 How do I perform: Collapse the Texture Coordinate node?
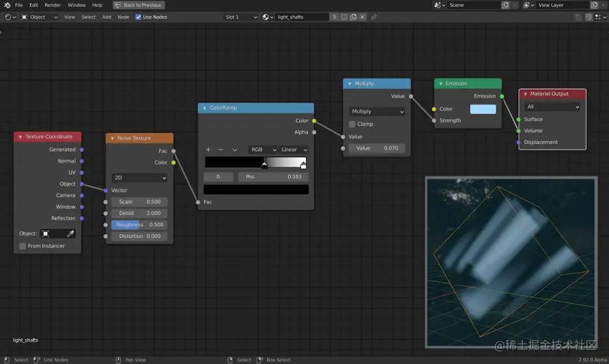click(20, 137)
